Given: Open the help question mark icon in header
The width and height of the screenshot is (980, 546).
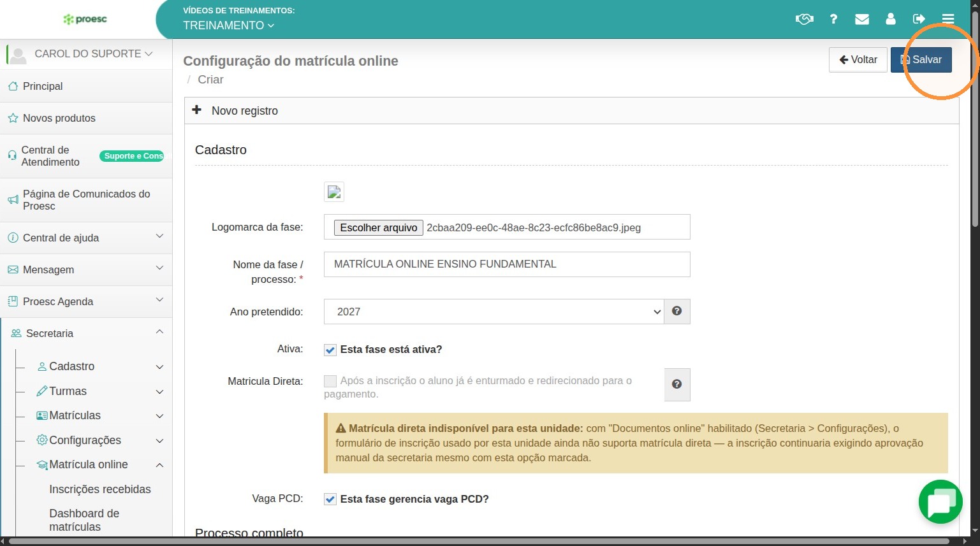Looking at the screenshot, I should click(833, 19).
